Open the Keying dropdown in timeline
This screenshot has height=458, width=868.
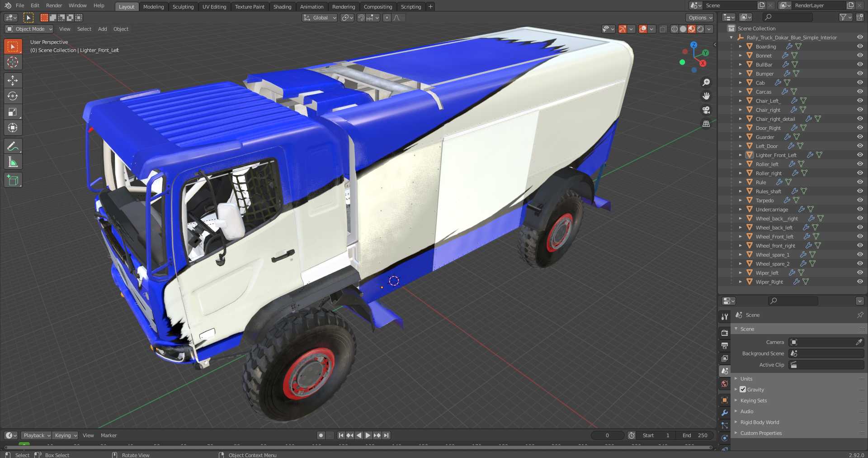pyautogui.click(x=65, y=435)
